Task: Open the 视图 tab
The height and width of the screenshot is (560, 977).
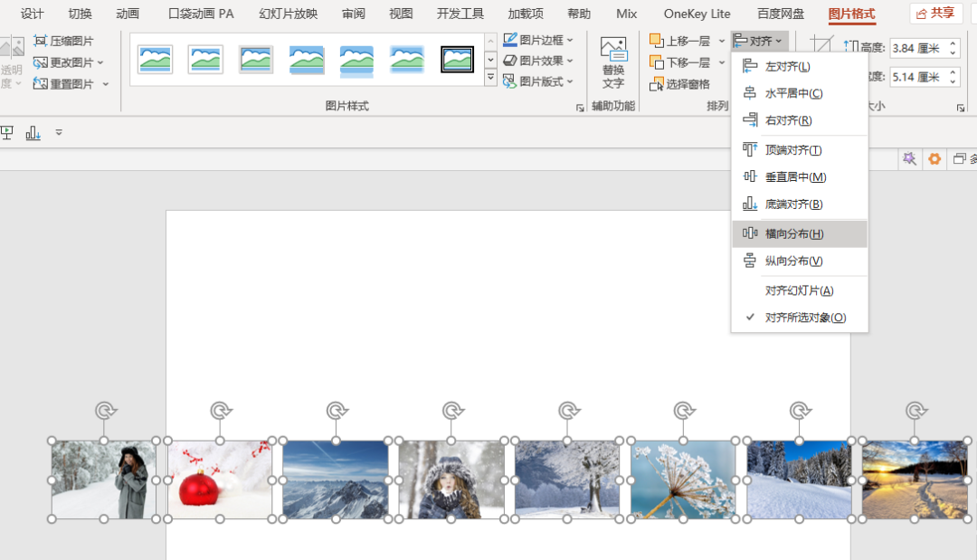Action: point(401,13)
